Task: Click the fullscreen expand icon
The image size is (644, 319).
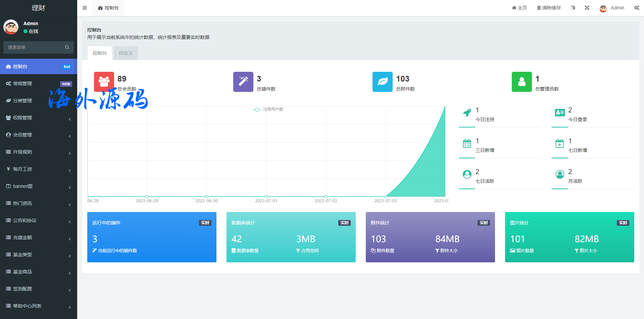Action: (x=587, y=8)
